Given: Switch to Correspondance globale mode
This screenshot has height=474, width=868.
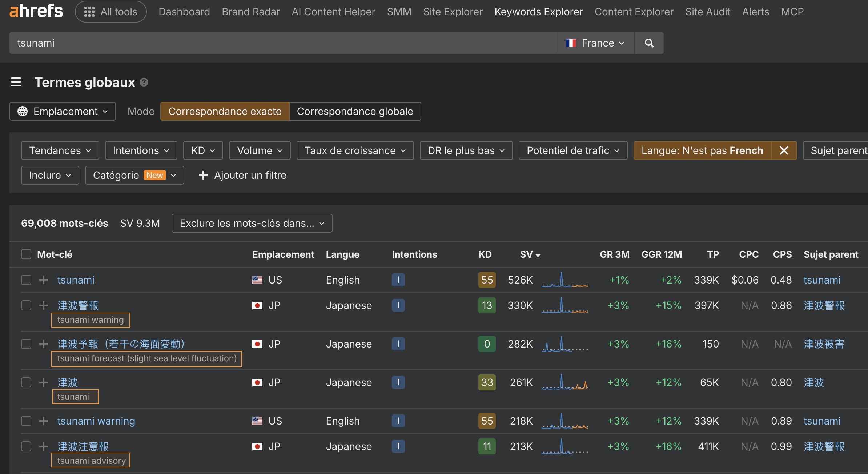Looking at the screenshot, I should [355, 111].
